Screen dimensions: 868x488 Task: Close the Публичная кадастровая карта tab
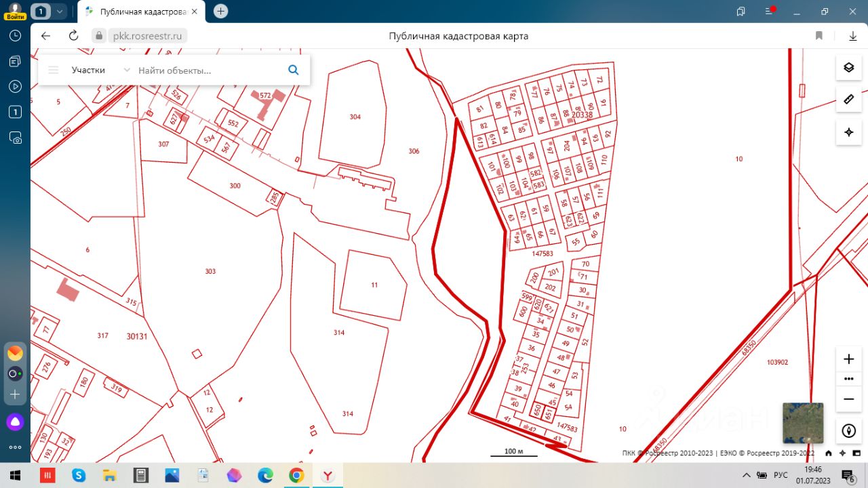click(196, 12)
